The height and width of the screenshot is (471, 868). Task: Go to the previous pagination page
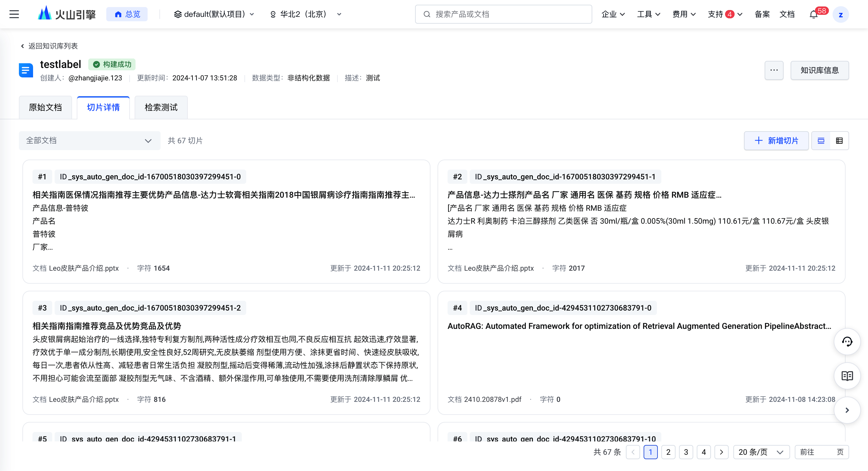click(633, 452)
